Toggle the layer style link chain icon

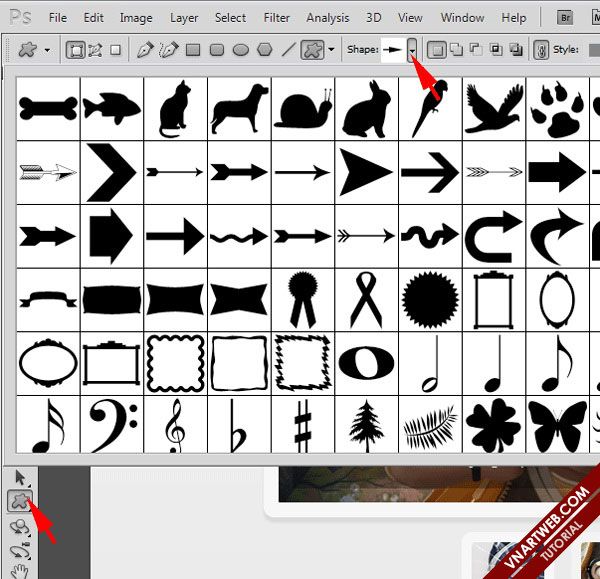point(541,49)
